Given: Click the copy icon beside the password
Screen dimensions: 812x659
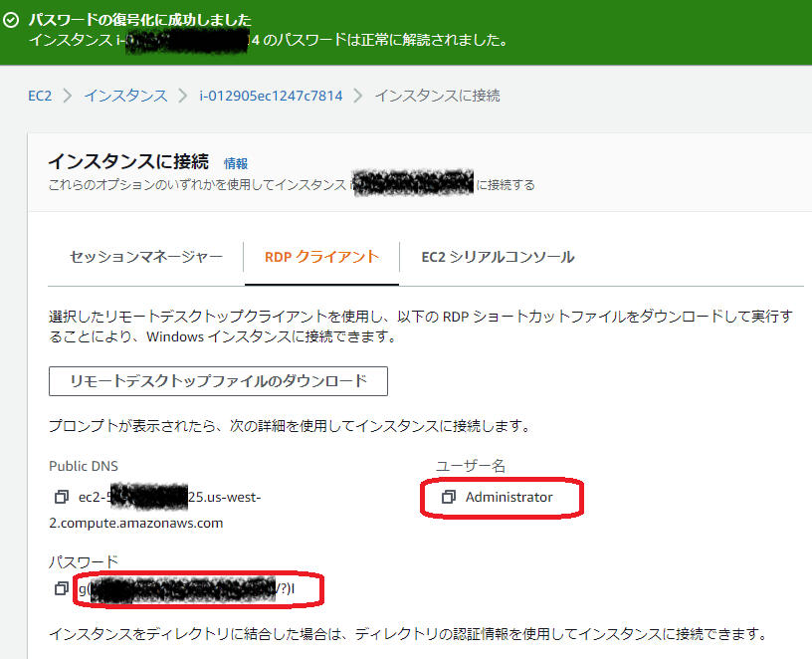Looking at the screenshot, I should (x=62, y=589).
